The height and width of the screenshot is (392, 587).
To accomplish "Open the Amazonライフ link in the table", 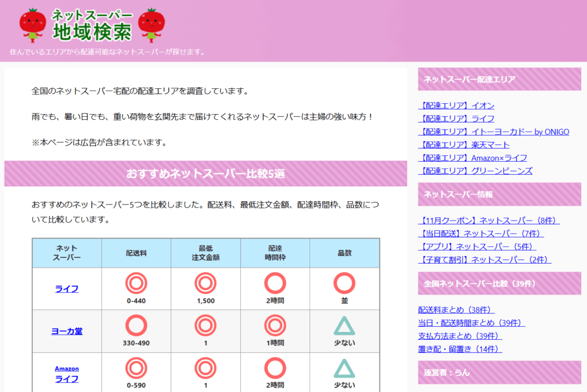I will pos(68,373).
